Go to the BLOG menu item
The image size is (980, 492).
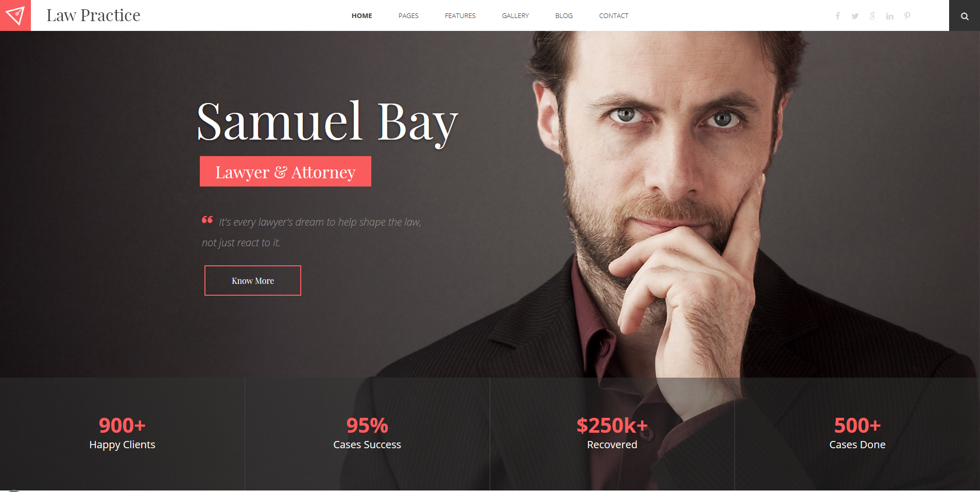(x=564, y=16)
